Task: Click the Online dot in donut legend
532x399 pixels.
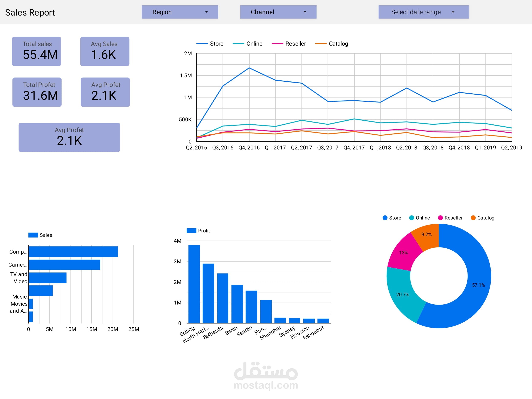Action: point(412,218)
